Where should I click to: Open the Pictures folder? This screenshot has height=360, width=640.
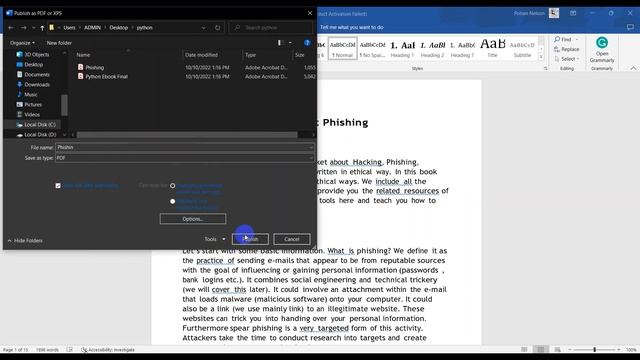click(x=29, y=104)
